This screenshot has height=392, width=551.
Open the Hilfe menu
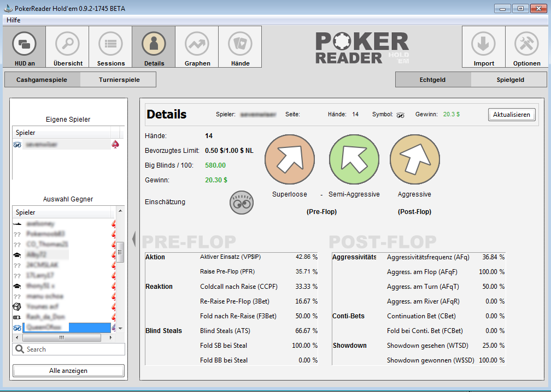point(13,20)
